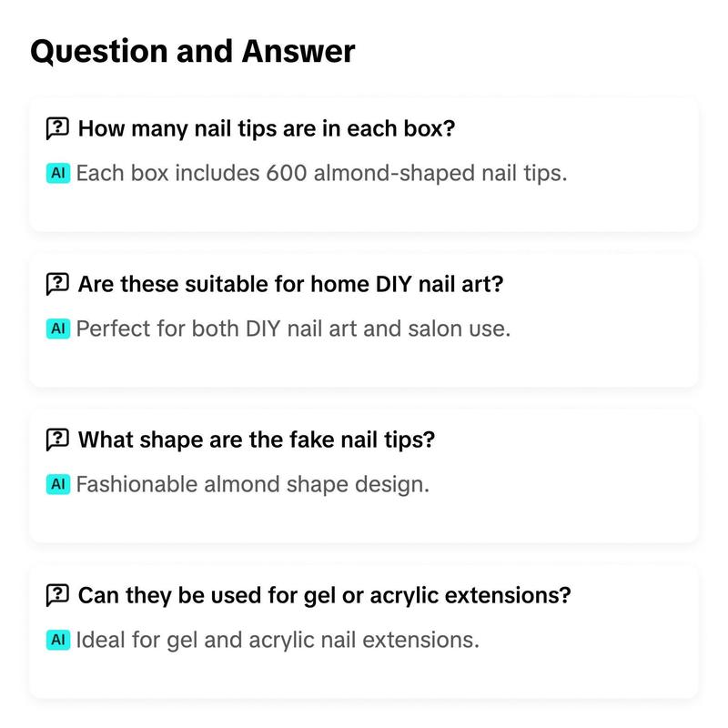Click the question icon beside nail tips count

[57, 128]
